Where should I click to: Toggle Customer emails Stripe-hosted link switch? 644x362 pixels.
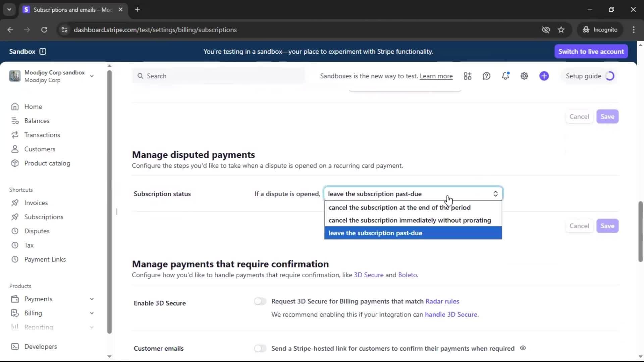(x=260, y=348)
